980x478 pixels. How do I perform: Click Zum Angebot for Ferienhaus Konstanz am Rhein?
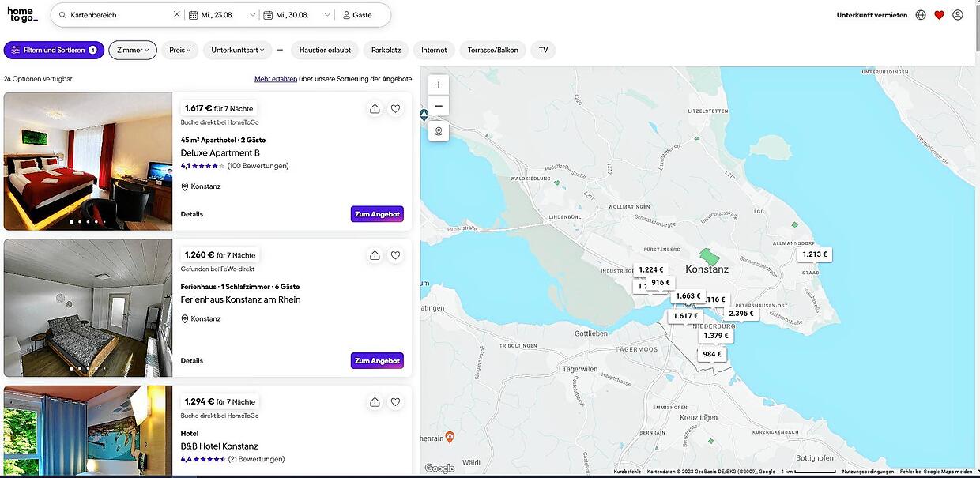pyautogui.click(x=377, y=361)
